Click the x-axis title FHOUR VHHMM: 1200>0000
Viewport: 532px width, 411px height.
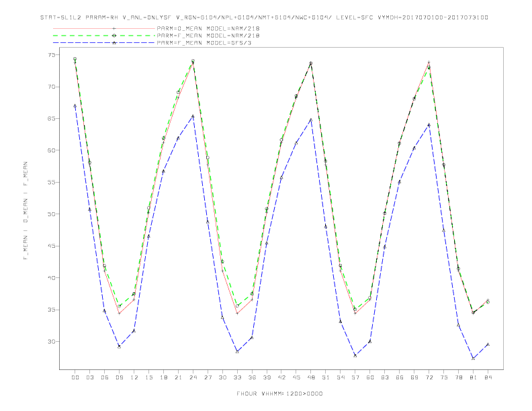[279, 394]
